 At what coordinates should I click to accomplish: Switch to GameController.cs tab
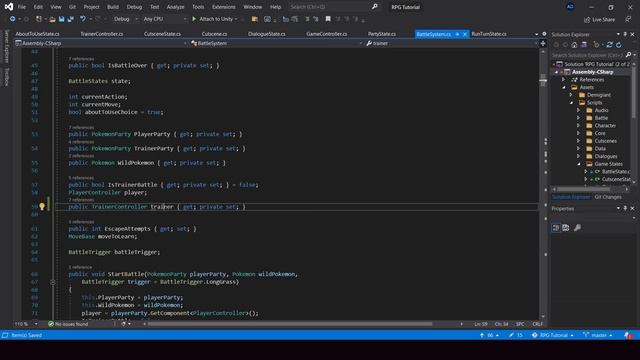coord(327,34)
